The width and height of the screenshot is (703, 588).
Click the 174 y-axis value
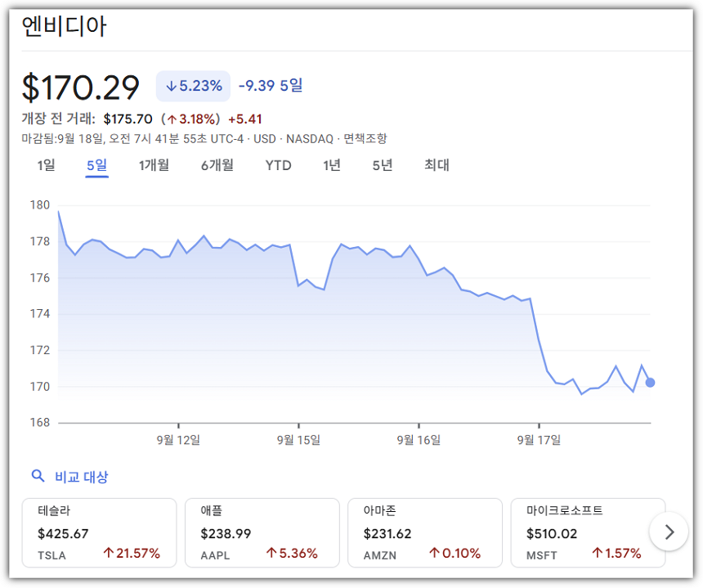click(40, 313)
